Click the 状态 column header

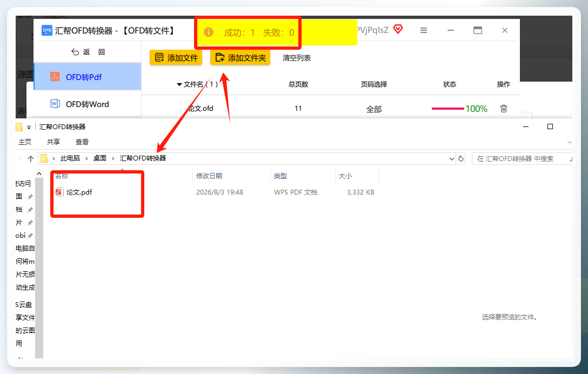(x=450, y=84)
